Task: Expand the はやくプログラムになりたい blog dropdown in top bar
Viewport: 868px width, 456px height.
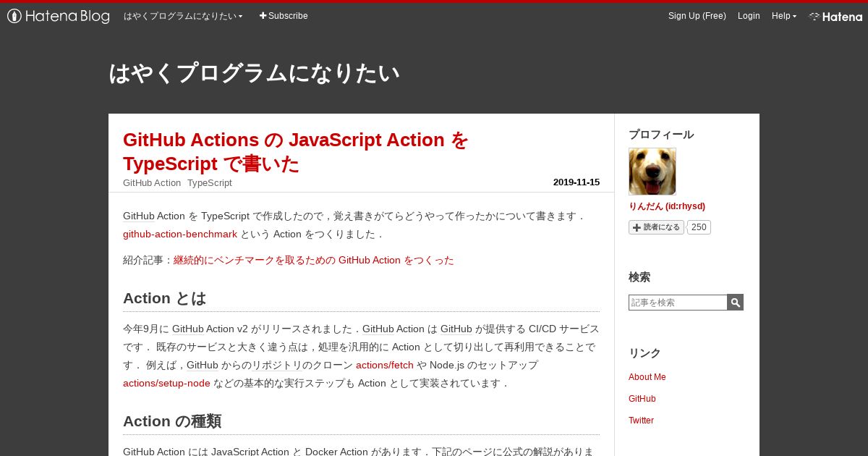Action: coord(183,16)
